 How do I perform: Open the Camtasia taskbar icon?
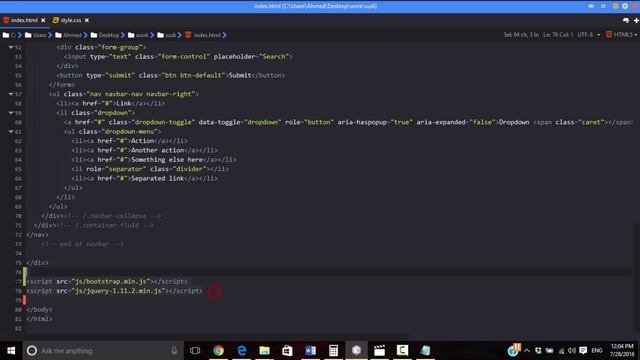(402, 351)
